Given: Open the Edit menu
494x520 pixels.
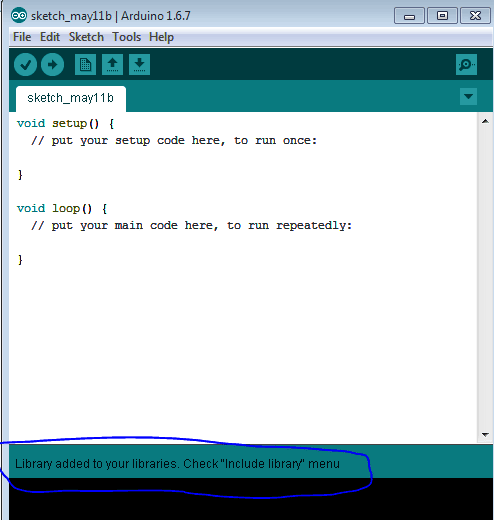Looking at the screenshot, I should [50, 37].
